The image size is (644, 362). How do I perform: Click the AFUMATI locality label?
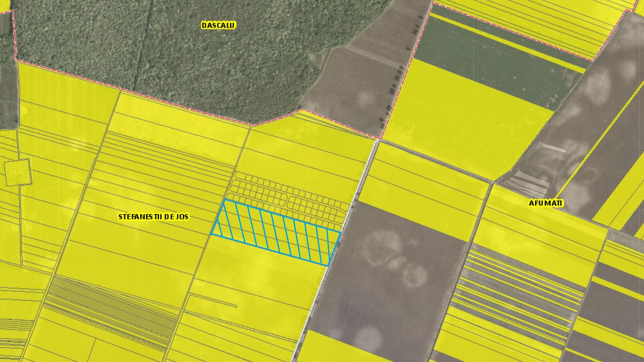546,203
